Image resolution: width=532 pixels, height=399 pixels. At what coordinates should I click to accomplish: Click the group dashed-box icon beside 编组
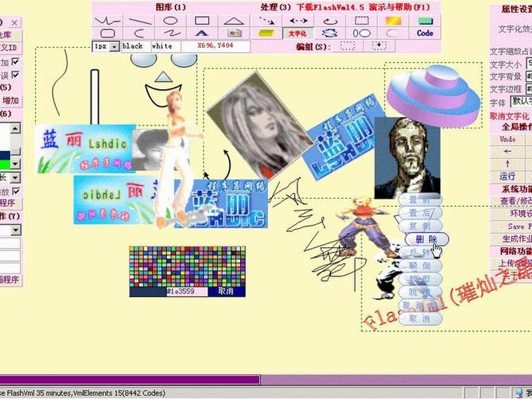347,46
